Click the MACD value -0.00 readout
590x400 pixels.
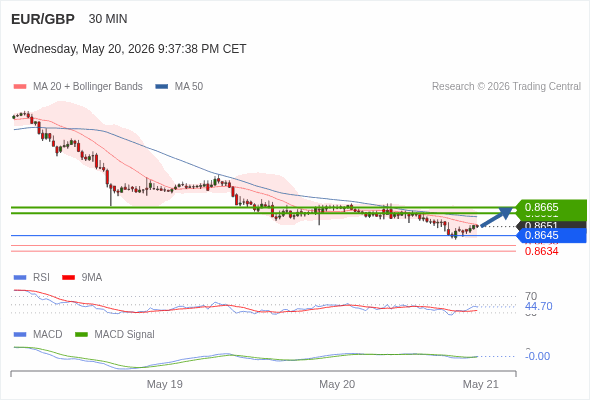537,356
